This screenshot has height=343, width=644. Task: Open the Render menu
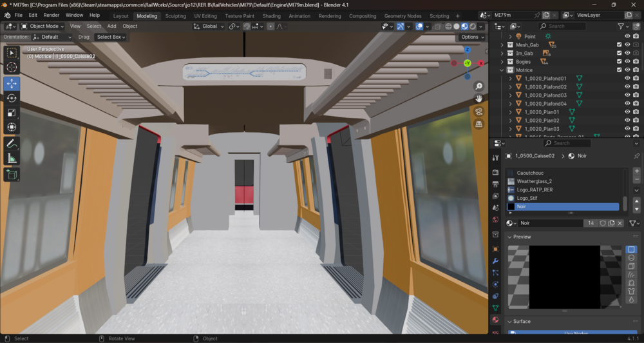(52, 15)
